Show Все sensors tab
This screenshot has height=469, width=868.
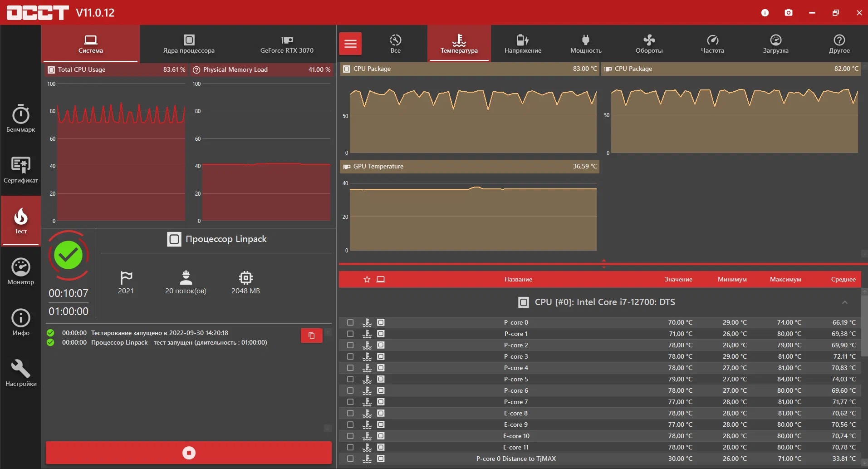pyautogui.click(x=396, y=44)
